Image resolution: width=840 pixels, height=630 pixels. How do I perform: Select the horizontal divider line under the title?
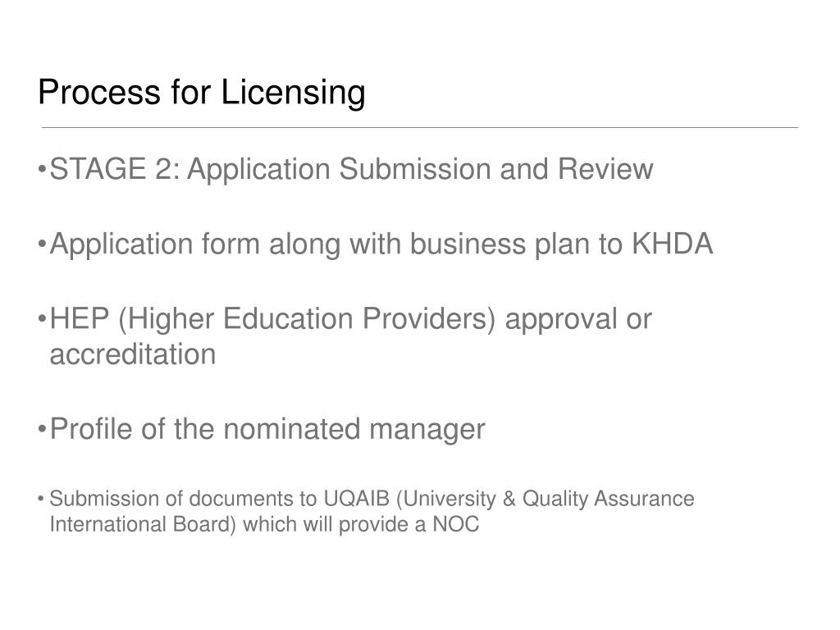coord(420,127)
